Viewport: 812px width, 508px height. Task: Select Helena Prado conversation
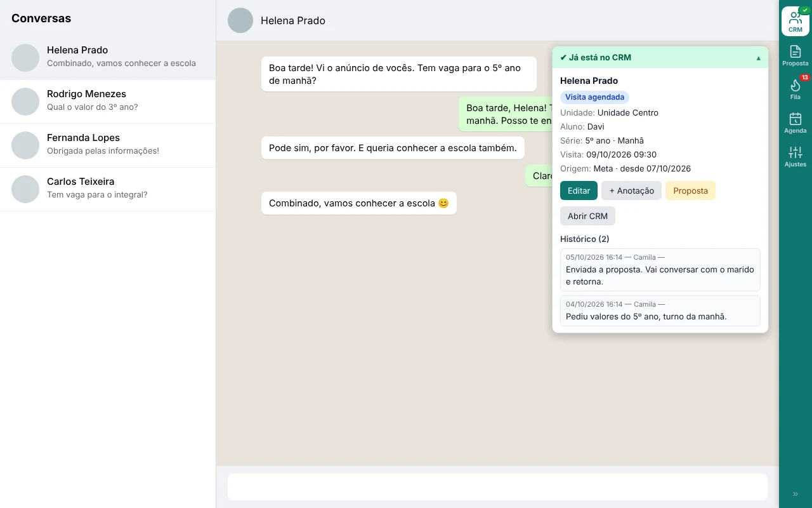pyautogui.click(x=108, y=58)
